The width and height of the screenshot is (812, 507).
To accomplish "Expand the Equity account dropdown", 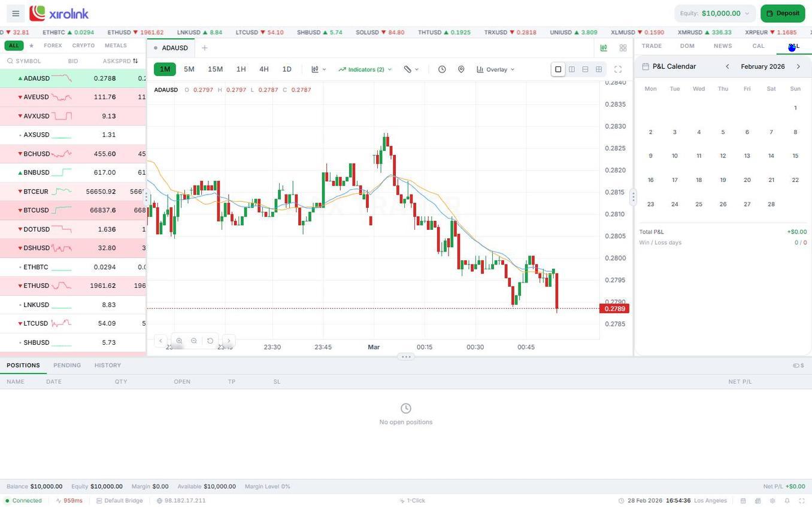I will [715, 13].
